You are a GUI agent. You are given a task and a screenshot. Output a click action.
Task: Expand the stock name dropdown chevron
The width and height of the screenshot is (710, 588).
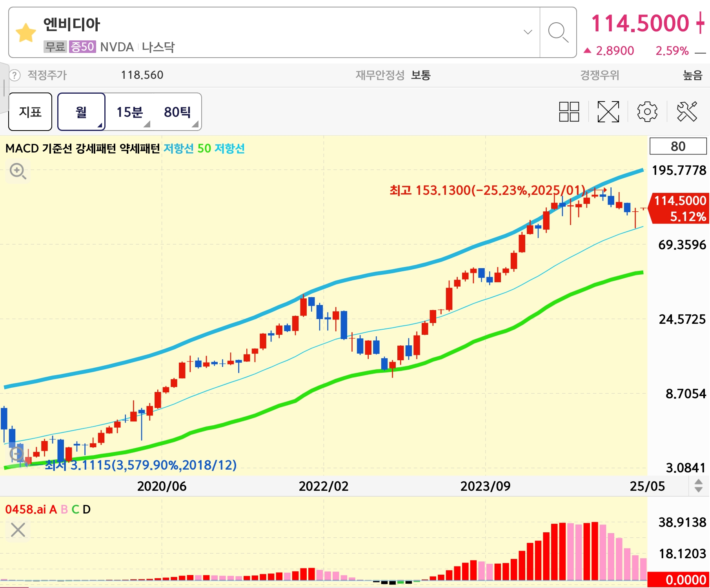[528, 32]
